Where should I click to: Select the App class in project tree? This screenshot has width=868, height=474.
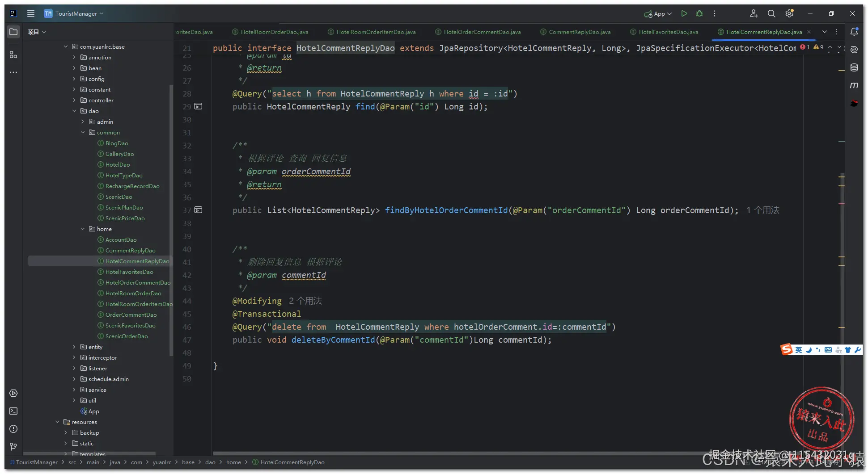pyautogui.click(x=93, y=411)
